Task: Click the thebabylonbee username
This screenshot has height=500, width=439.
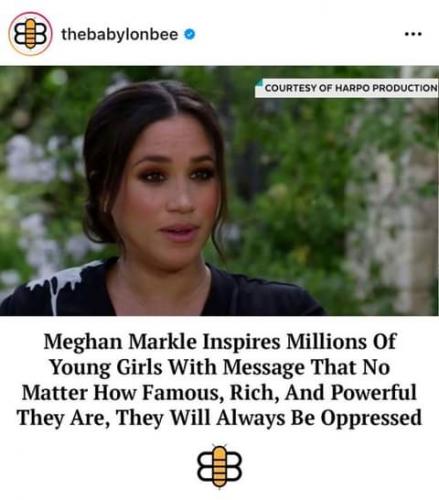Action: (x=120, y=34)
